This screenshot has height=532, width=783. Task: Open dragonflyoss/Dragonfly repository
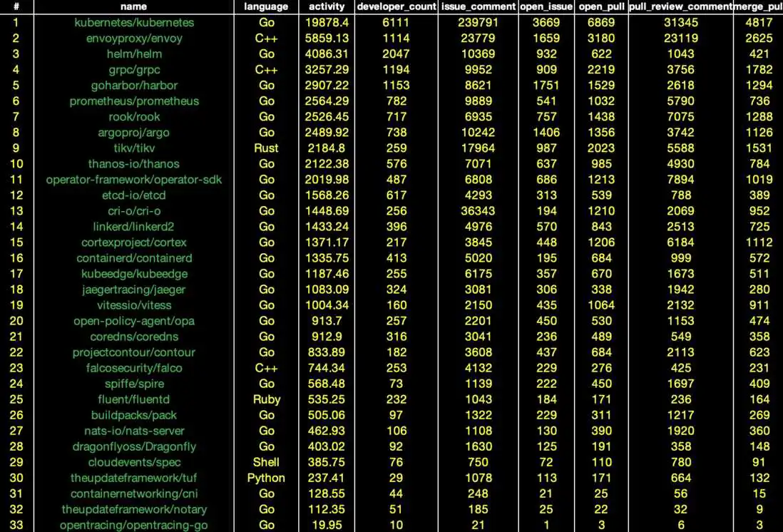[134, 446]
